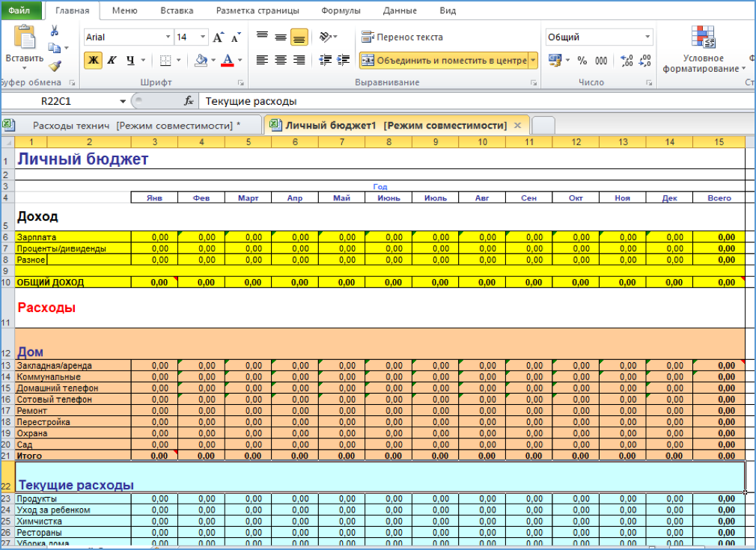Toggle Italic formatting (К)
756x550 pixels.
tap(112, 61)
